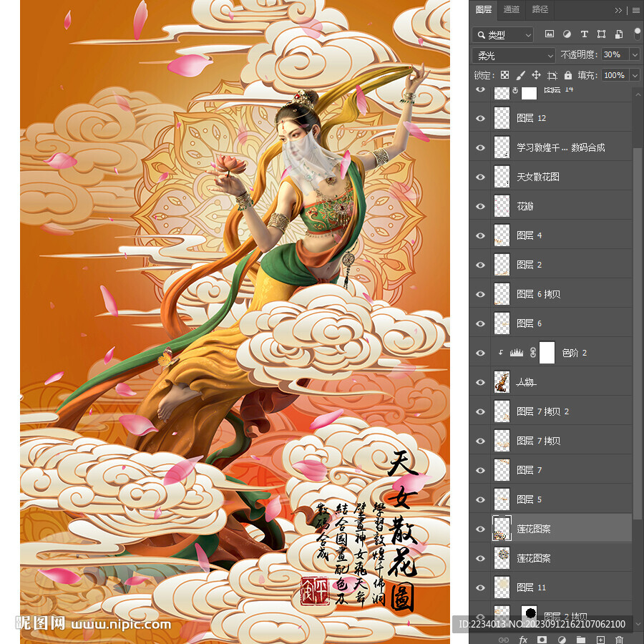Image resolution: width=644 pixels, height=644 pixels.
Task: Create a new layer with plus icon
Action: pyautogui.click(x=601, y=639)
